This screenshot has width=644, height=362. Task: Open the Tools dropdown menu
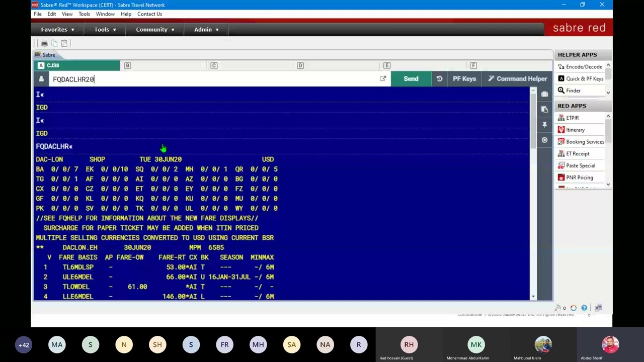(105, 30)
